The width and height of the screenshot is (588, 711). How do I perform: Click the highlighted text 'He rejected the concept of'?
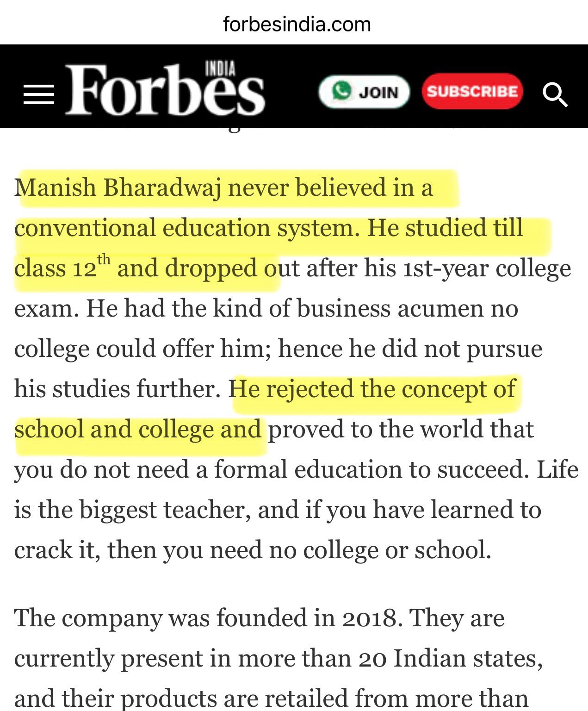[373, 388]
